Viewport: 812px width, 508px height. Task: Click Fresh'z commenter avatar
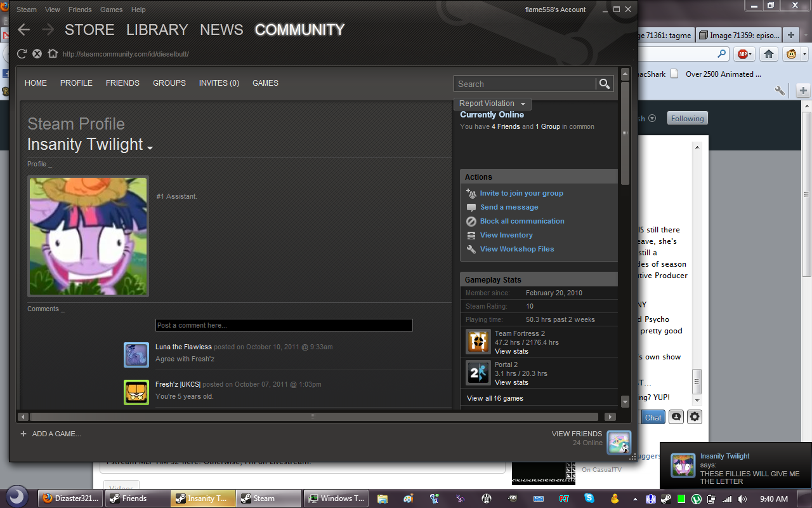click(136, 392)
